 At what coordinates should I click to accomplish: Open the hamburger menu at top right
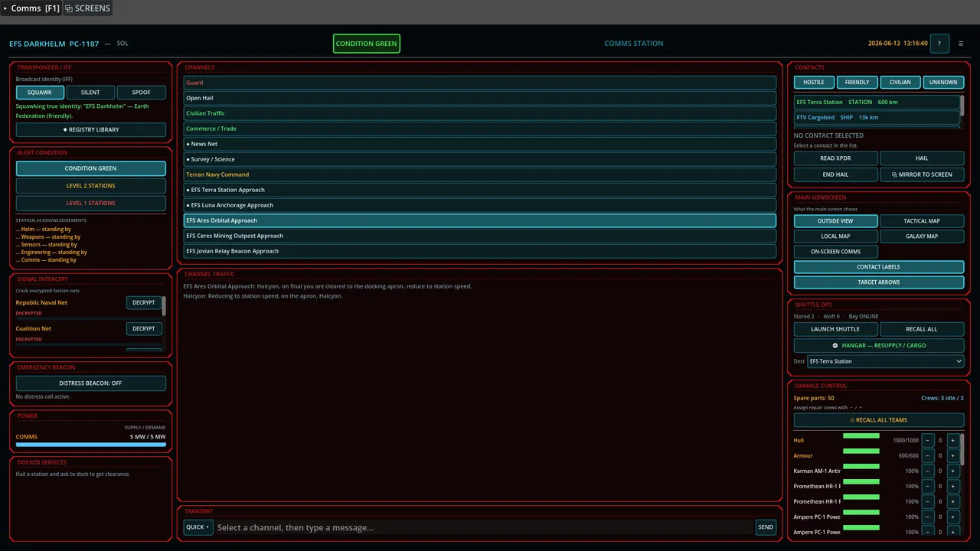point(961,44)
